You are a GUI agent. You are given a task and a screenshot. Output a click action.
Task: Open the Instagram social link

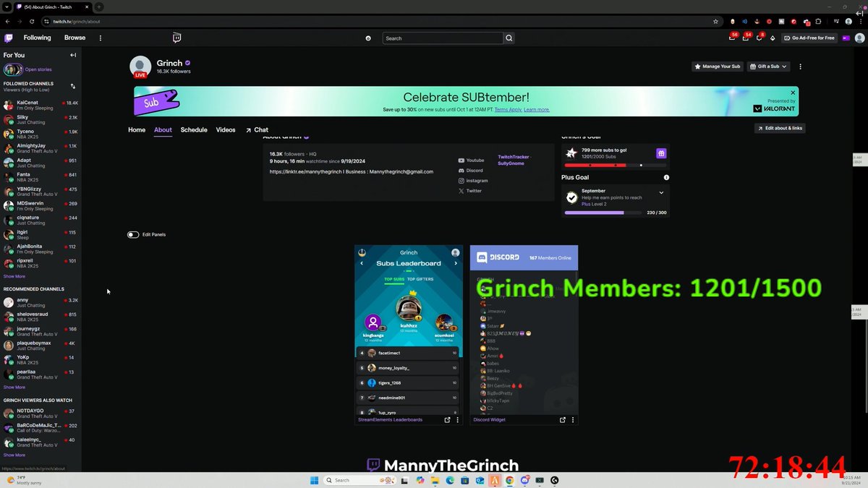[x=473, y=181]
